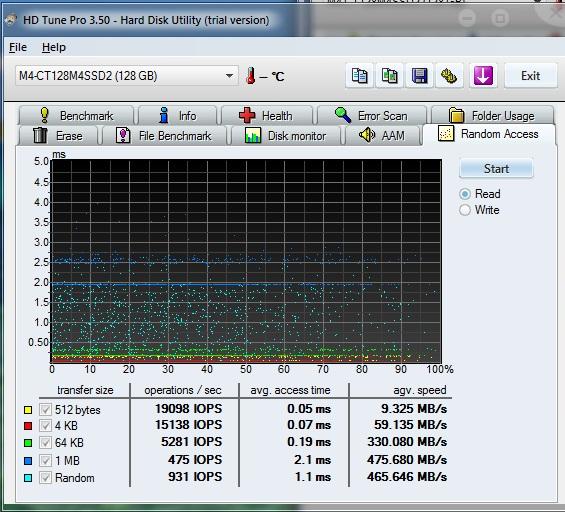Click the 931 IOPS value
Screen dimensions: 565x512
(195, 477)
